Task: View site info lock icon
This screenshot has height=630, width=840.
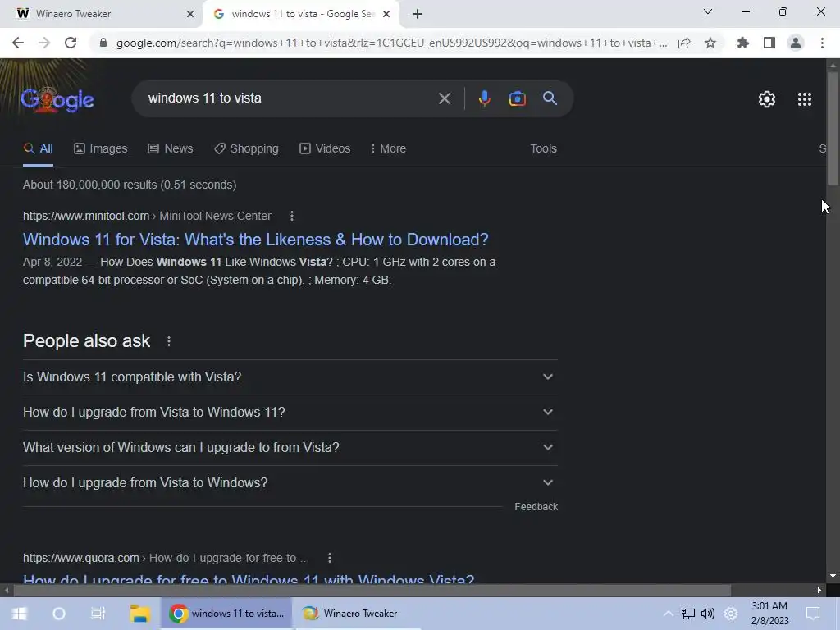Action: pyautogui.click(x=103, y=43)
